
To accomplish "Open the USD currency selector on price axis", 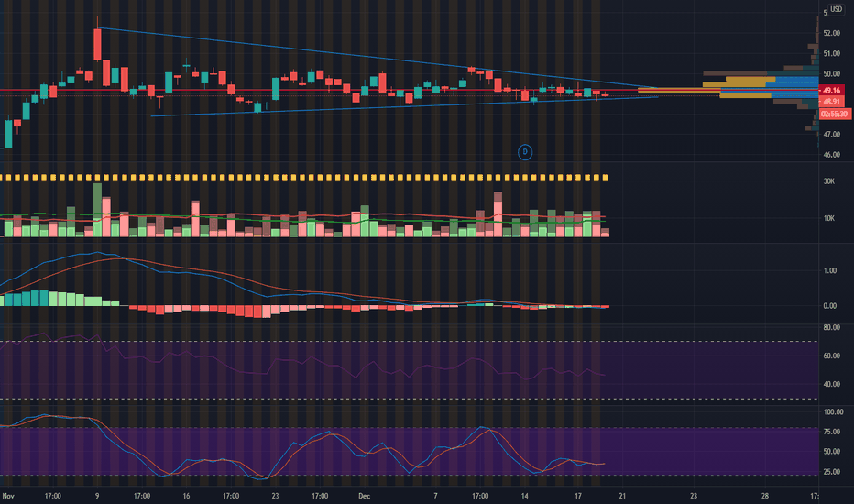I will [836, 9].
